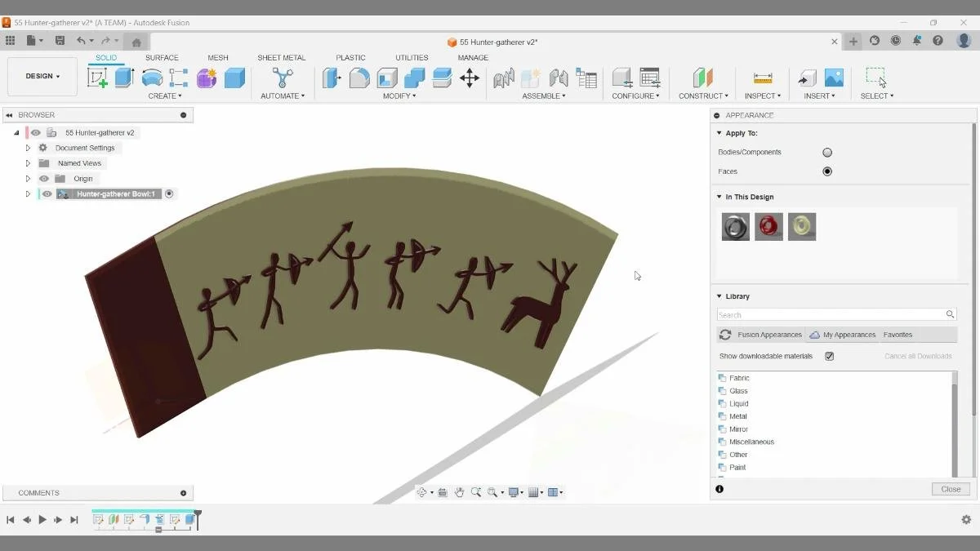Activate the Pan tool in view toolbar

tap(459, 491)
